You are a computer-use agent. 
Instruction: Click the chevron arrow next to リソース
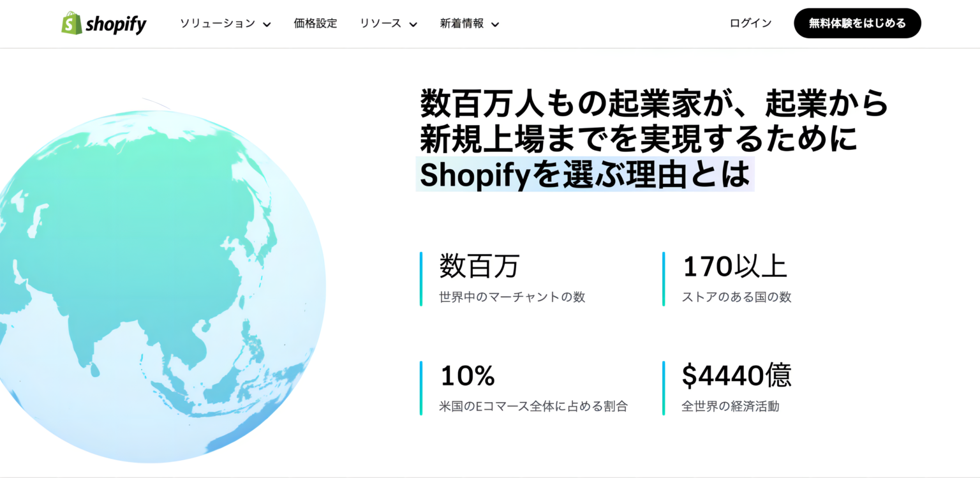[x=415, y=24]
